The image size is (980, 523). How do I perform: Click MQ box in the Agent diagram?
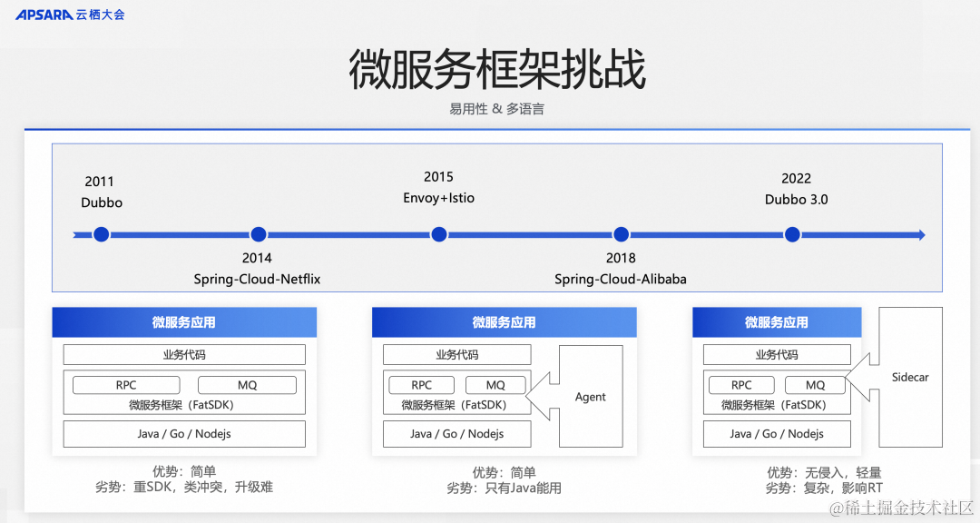495,385
